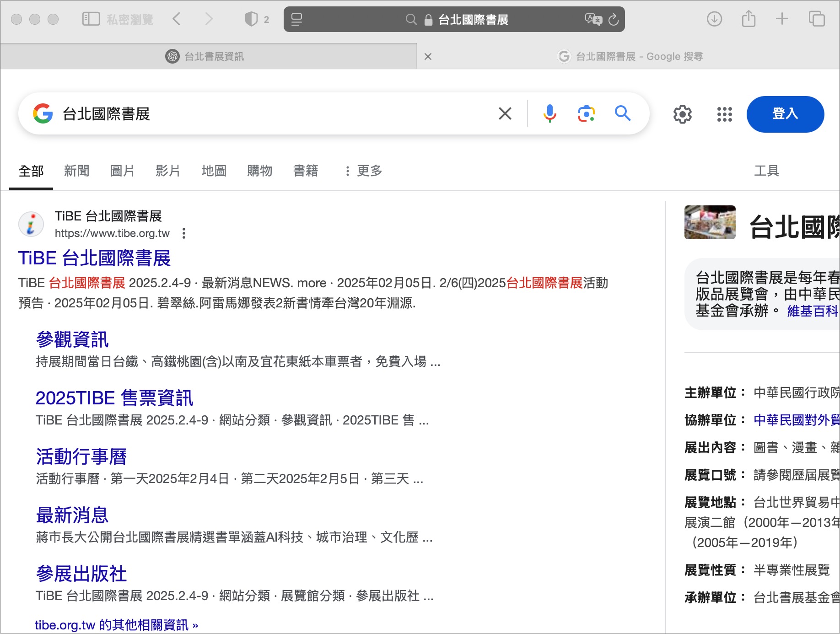Switch to 書籍 results
Viewport: 840px width, 634px height.
click(306, 171)
